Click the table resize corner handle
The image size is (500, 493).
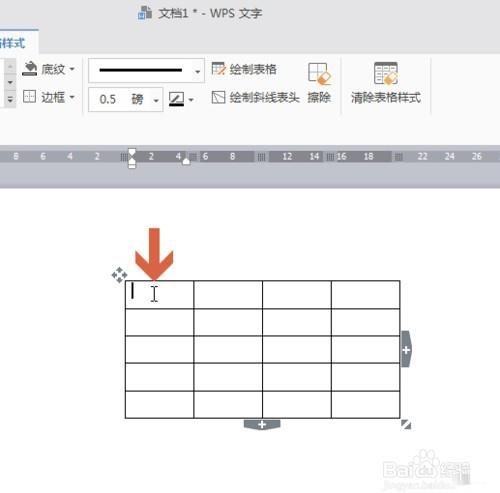click(406, 424)
